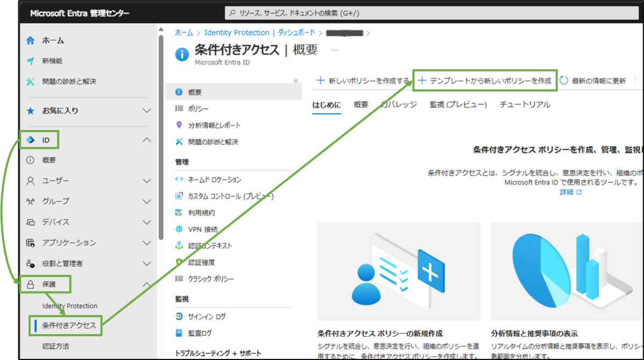The width and height of the screenshot is (644, 360).
Task: Expand the 役割と管理者 chevron
Action: [x=147, y=263]
